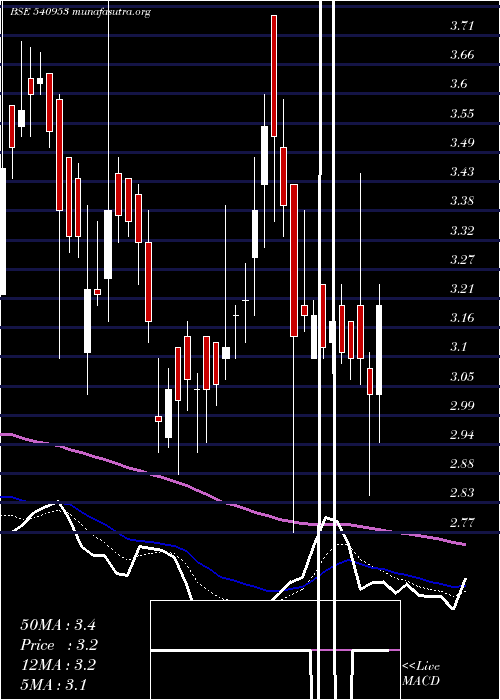Click the 3.27 price axis label
This screenshot has height=700, width=500.
pyautogui.click(x=462, y=259)
